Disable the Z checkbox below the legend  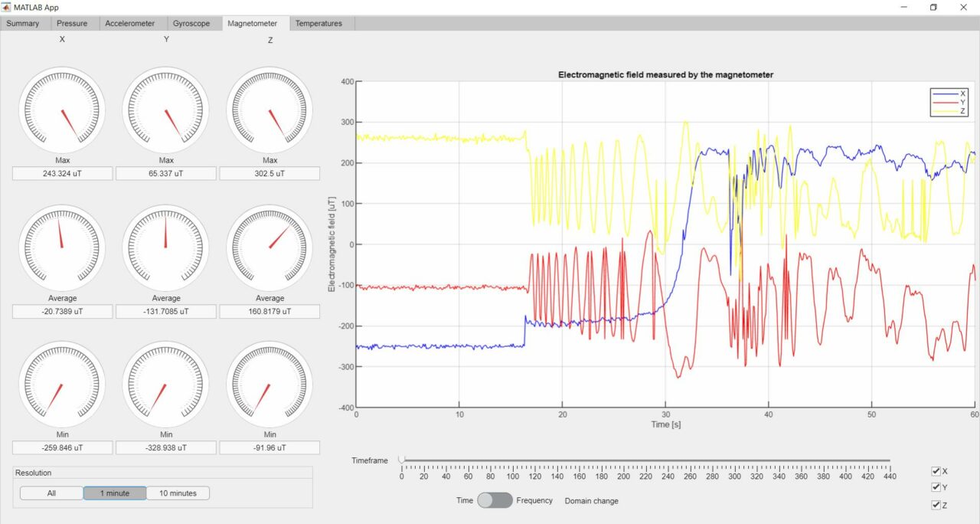(936, 504)
